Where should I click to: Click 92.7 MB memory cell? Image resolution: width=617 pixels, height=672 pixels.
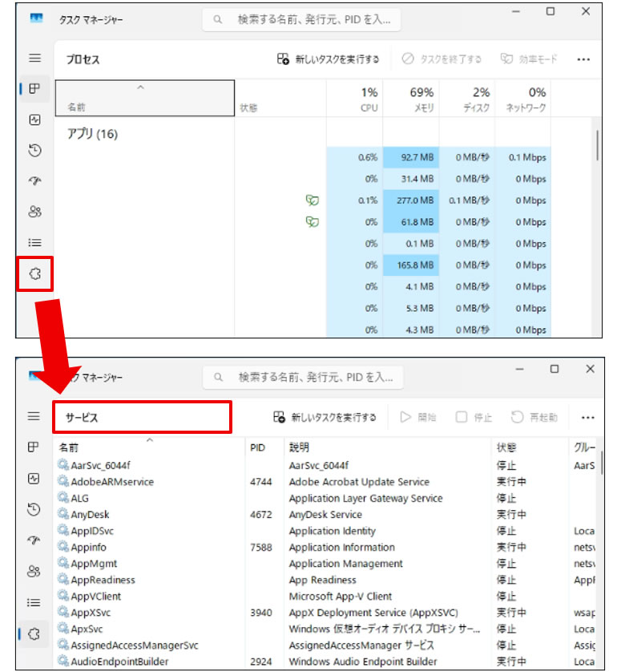click(x=411, y=157)
